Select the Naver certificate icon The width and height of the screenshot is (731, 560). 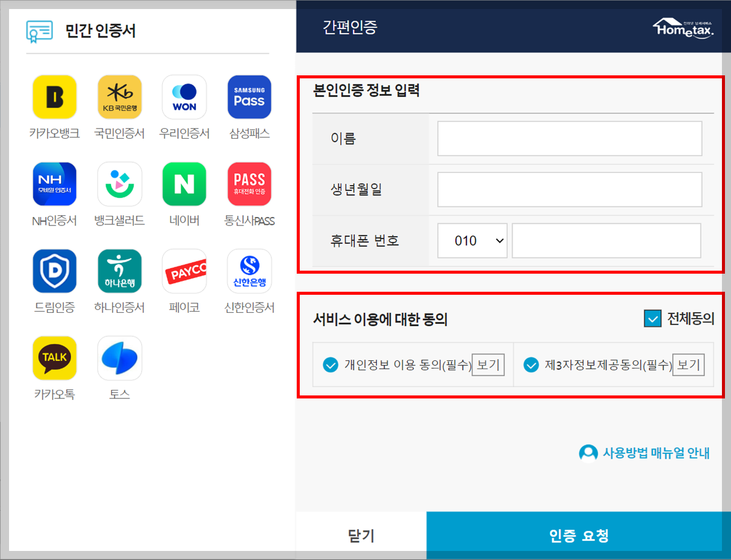(185, 184)
